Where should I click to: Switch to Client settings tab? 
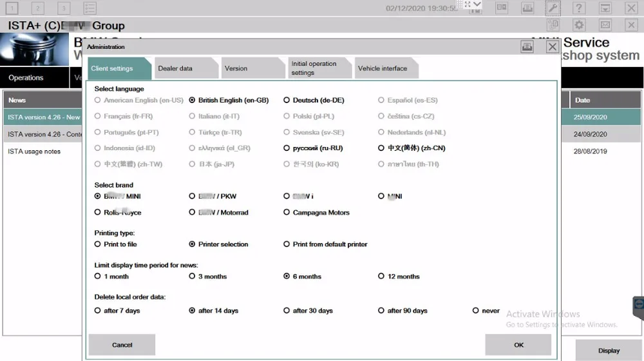click(x=119, y=68)
